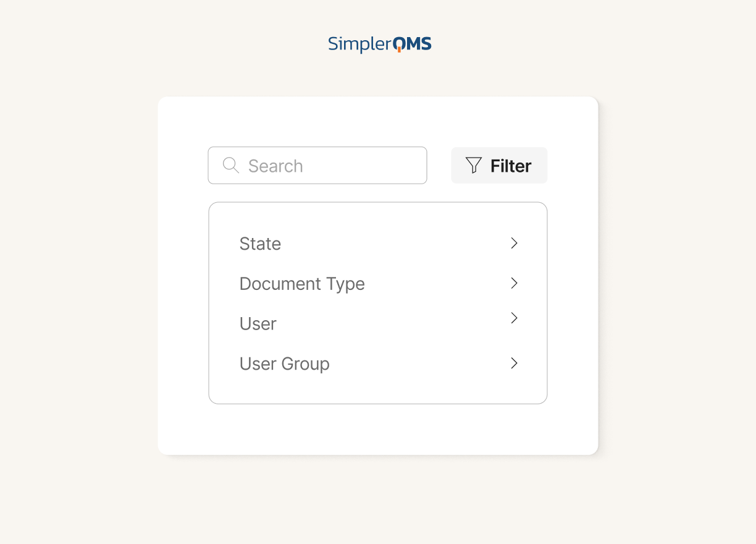Choose the User filter entry
The height and width of the screenshot is (544, 756).
click(378, 323)
